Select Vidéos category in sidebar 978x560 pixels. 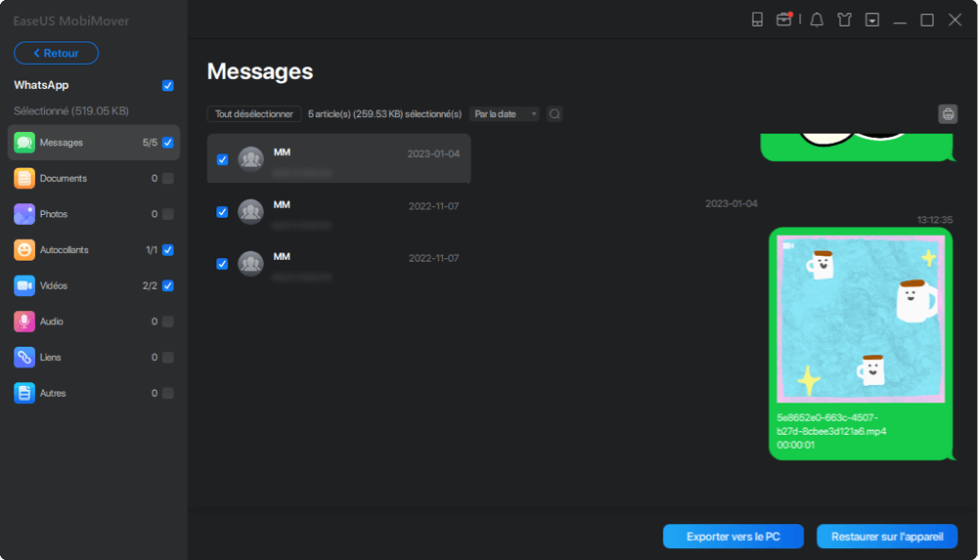click(x=94, y=285)
